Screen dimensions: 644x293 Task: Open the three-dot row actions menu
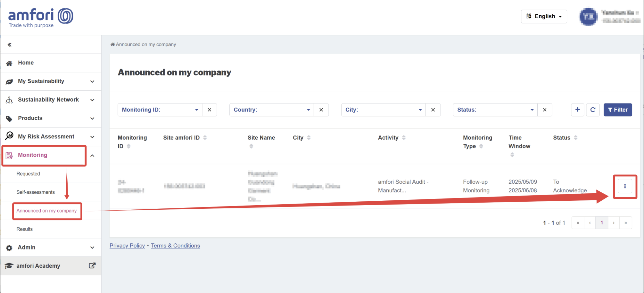coord(624,186)
